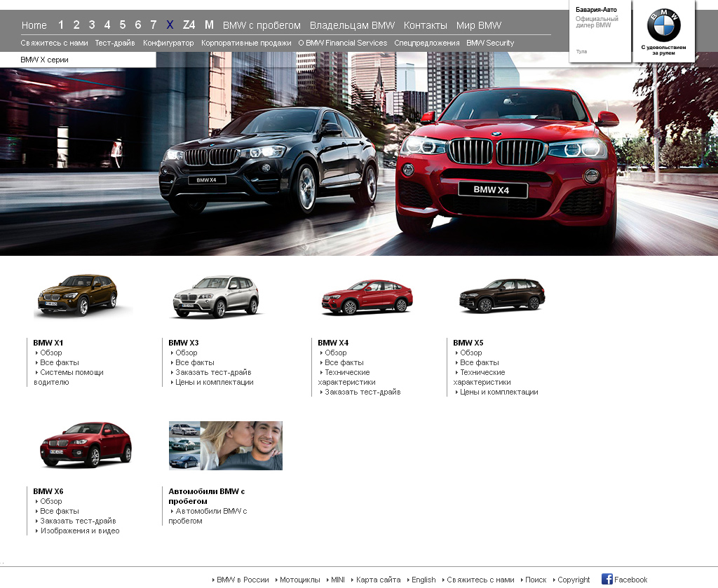
Task: Open Все факты under BMW X1
Action: click(60, 362)
